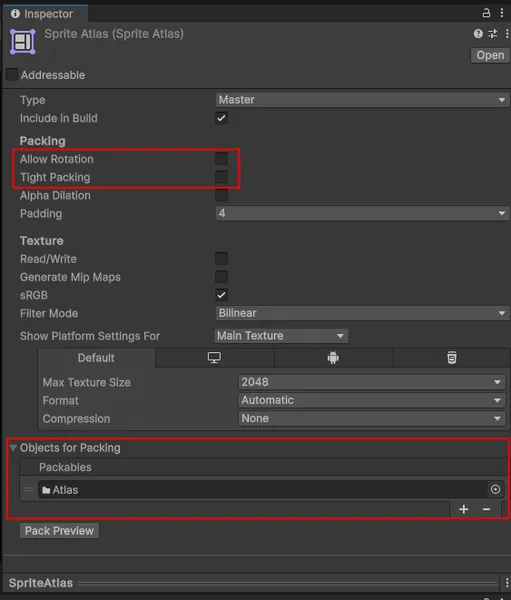This screenshot has height=600, width=511.
Task: Enable the Tight Packing checkbox
Action: click(x=221, y=177)
